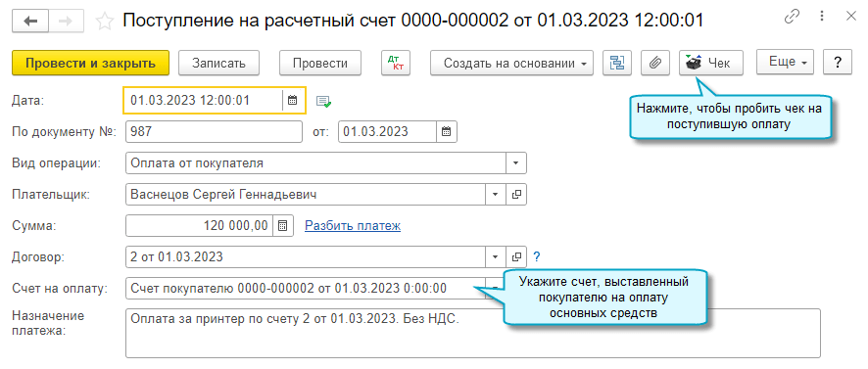Open attached files paperclip icon
This screenshot has height=369, width=868.
(655, 63)
